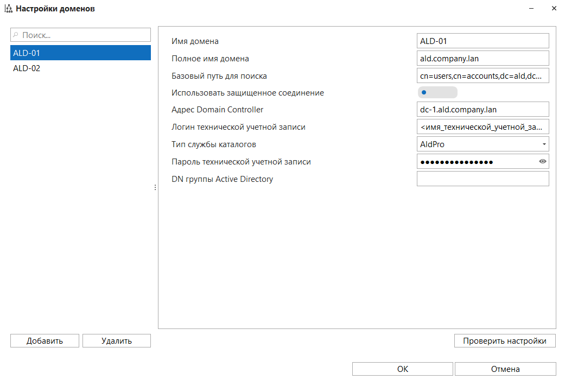The width and height of the screenshot is (565, 392).
Task: Click the domain settings window icon
Action: pyautogui.click(x=8, y=9)
